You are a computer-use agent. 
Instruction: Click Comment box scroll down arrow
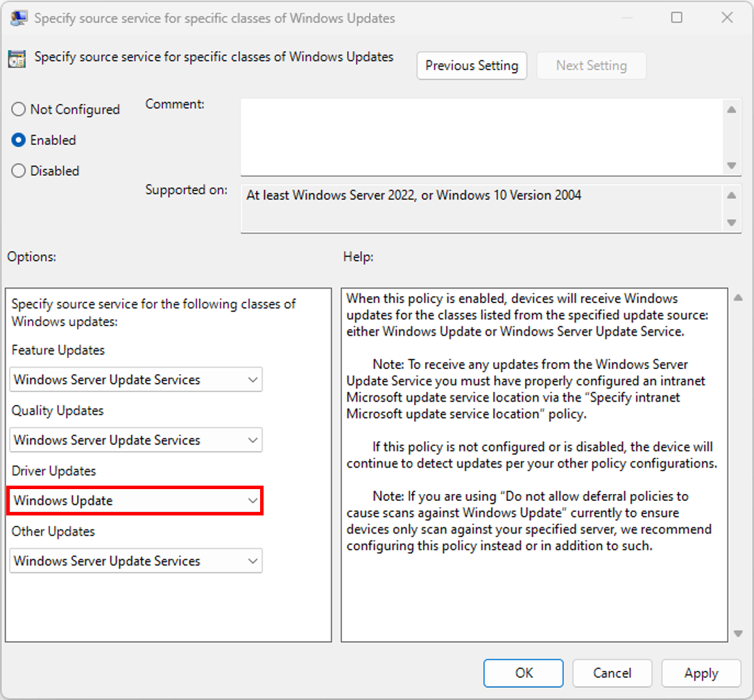(731, 166)
